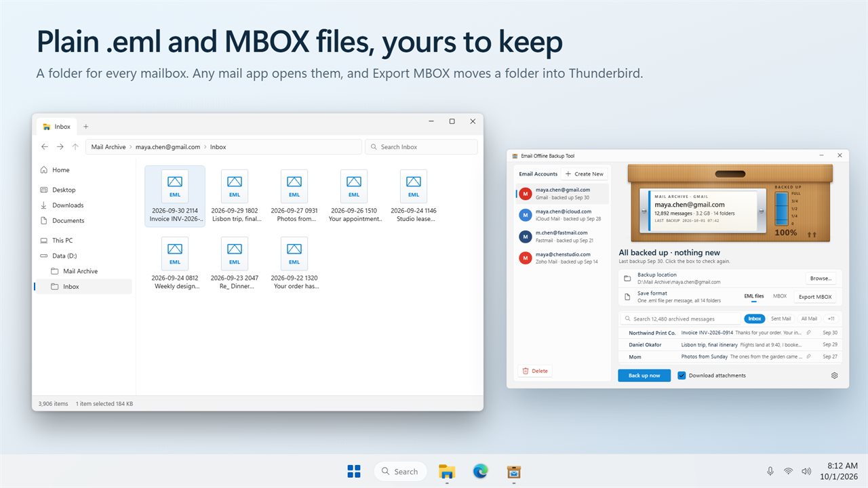Select the 2026-09-26 1510 appointment EML file

[353, 196]
